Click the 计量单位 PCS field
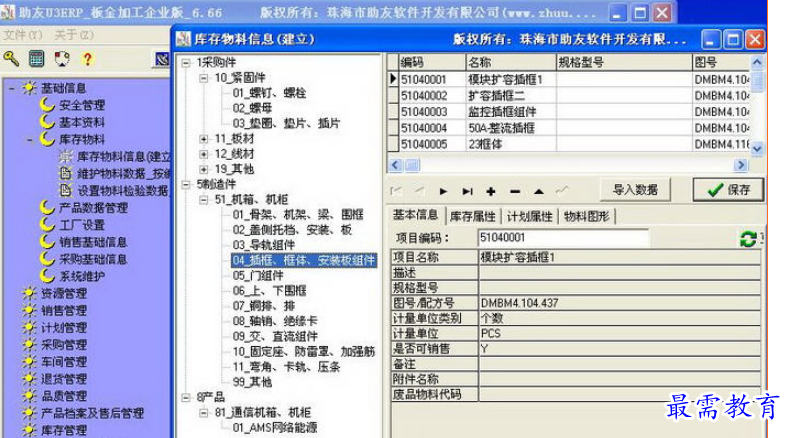Screen dimensions: 788x438 619,334
